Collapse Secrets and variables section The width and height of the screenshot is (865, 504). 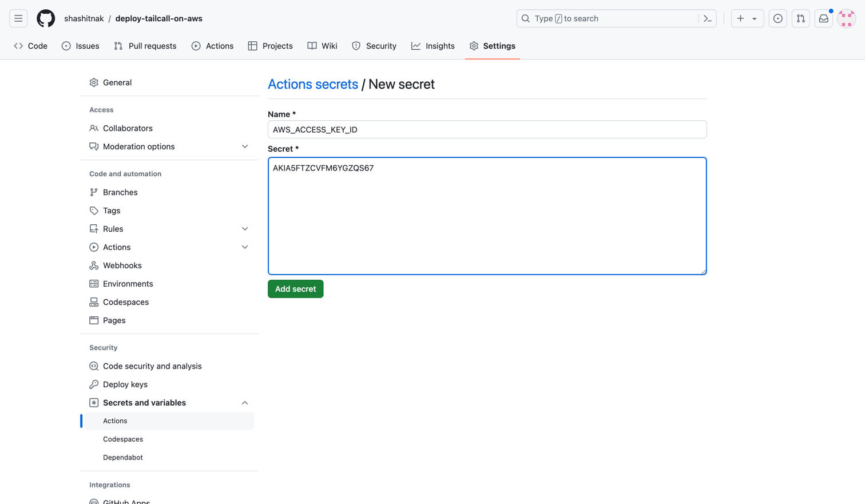tap(245, 403)
